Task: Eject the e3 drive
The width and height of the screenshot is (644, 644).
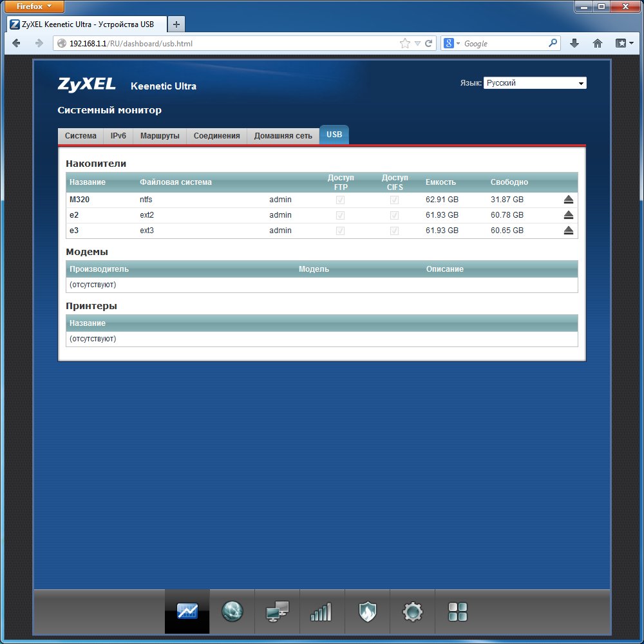Action: coord(569,231)
